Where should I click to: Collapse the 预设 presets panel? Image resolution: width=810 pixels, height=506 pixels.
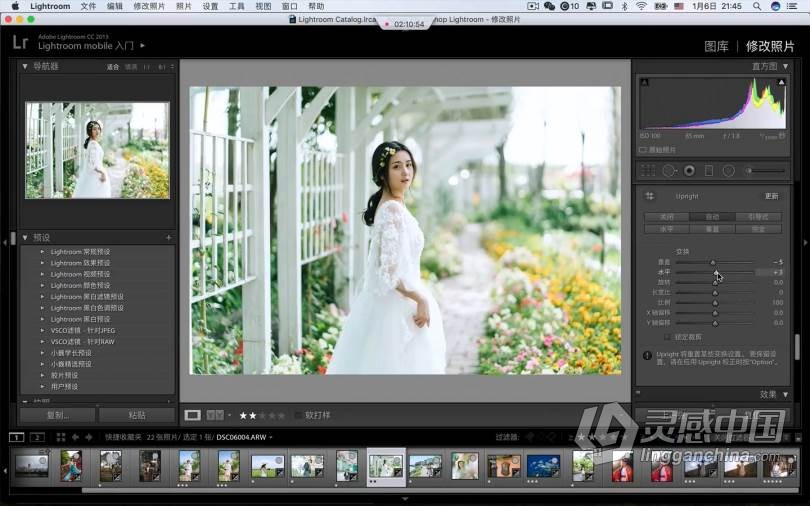24,238
